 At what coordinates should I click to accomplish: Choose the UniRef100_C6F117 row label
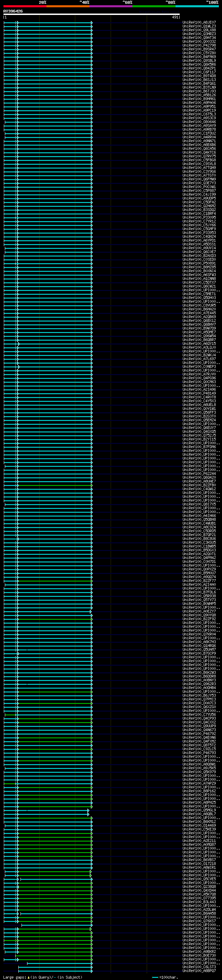click(x=199, y=72)
